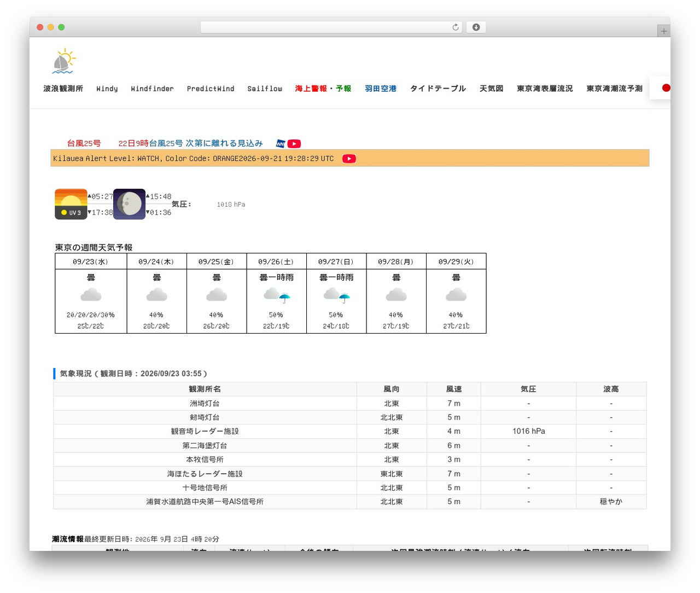Click the 気象現況 observation heading
The image size is (700, 593).
(133, 374)
